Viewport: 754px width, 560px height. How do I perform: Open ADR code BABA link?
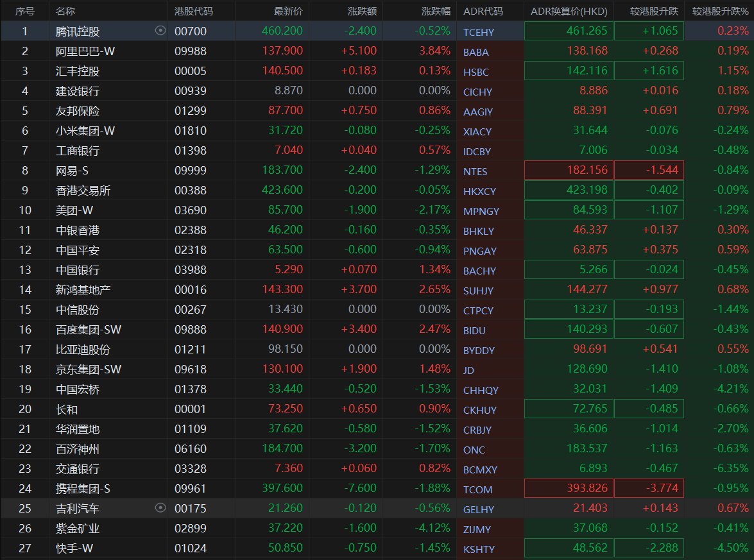pyautogui.click(x=476, y=52)
